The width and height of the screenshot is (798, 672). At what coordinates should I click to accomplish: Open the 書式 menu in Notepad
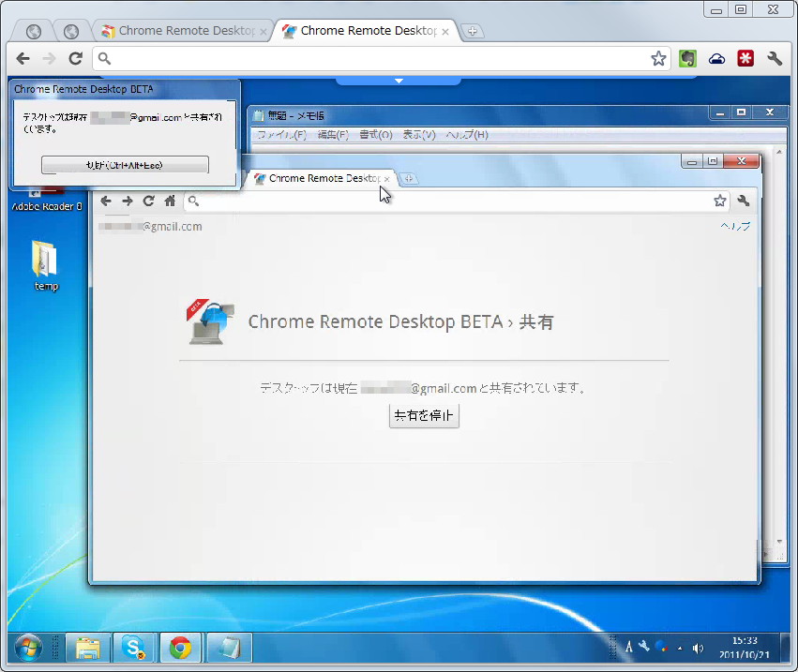click(376, 134)
